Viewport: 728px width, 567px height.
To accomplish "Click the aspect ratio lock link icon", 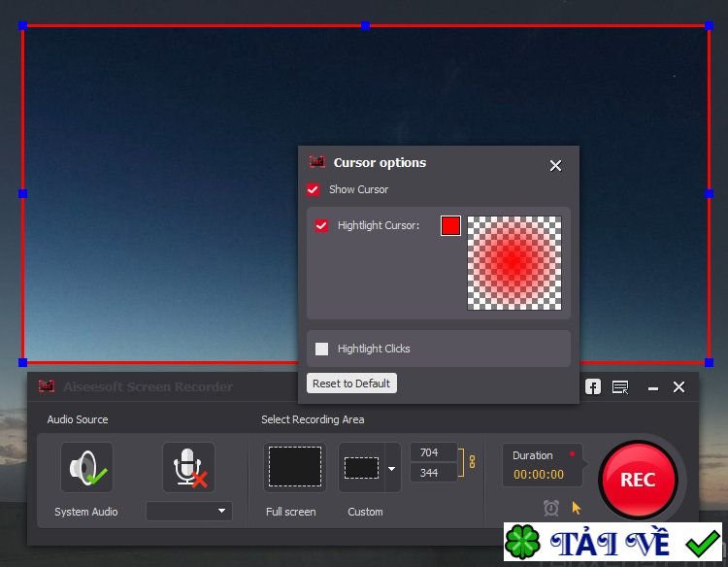I will pyautogui.click(x=473, y=462).
